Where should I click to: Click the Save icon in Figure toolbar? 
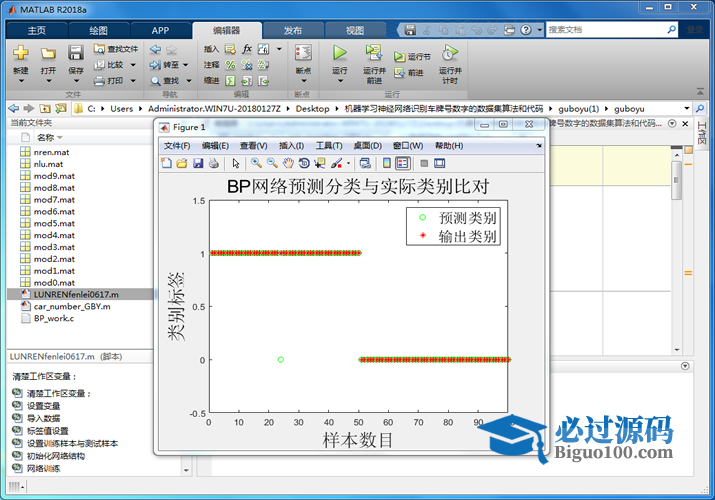[198, 163]
